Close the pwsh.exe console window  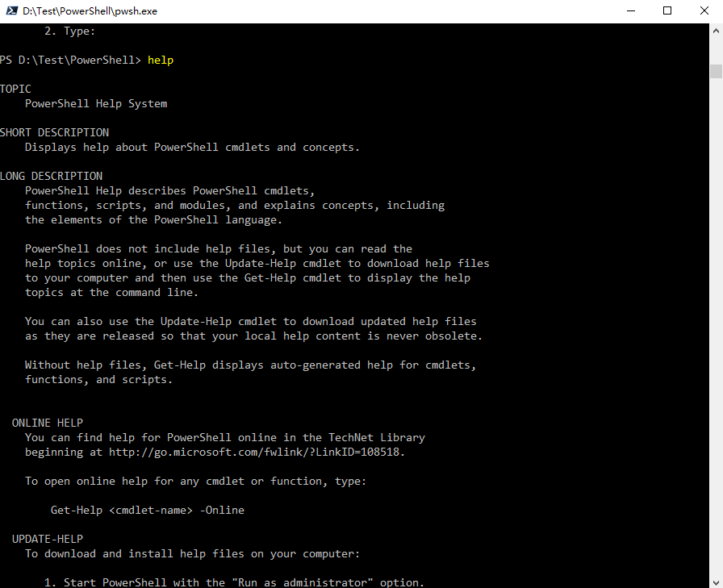(x=704, y=10)
